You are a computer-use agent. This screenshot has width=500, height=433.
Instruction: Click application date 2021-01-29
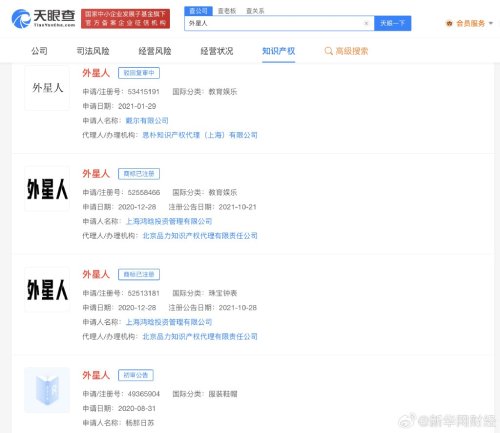(x=137, y=106)
